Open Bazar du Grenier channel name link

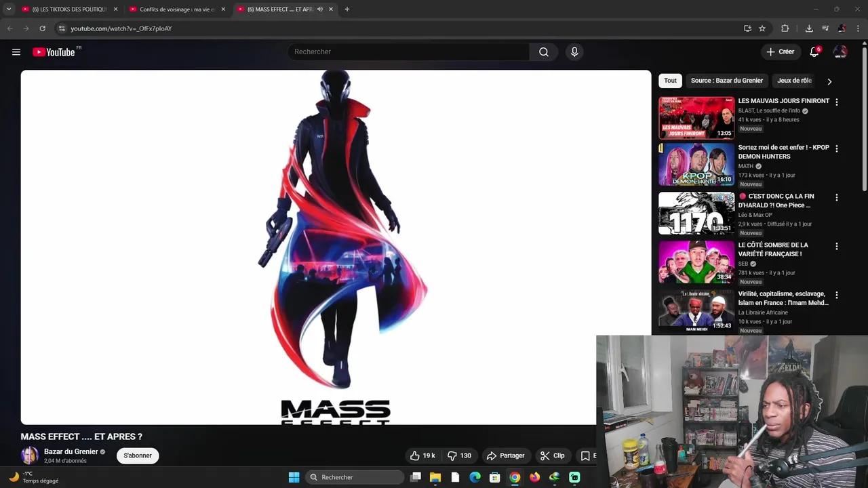[71, 451]
